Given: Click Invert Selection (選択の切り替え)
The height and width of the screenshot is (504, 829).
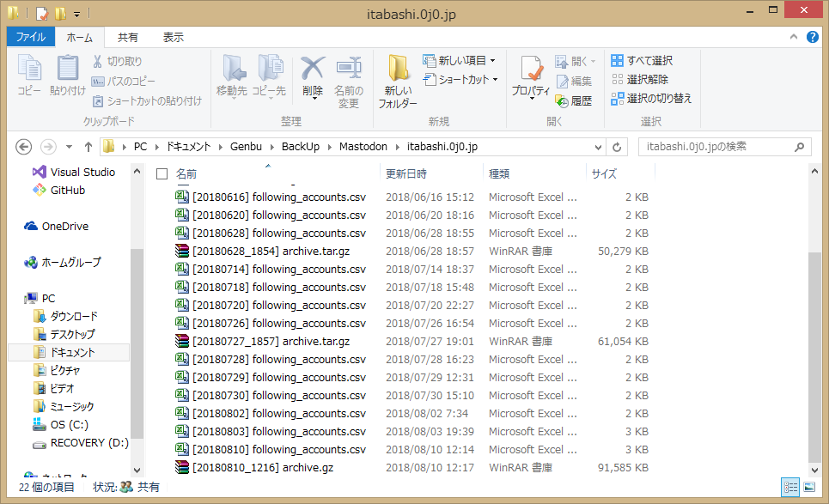Looking at the screenshot, I should coord(650,99).
